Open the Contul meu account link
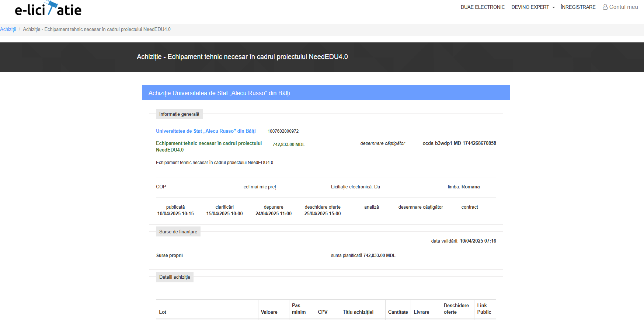This screenshot has width=644, height=320. pyautogui.click(x=623, y=7)
